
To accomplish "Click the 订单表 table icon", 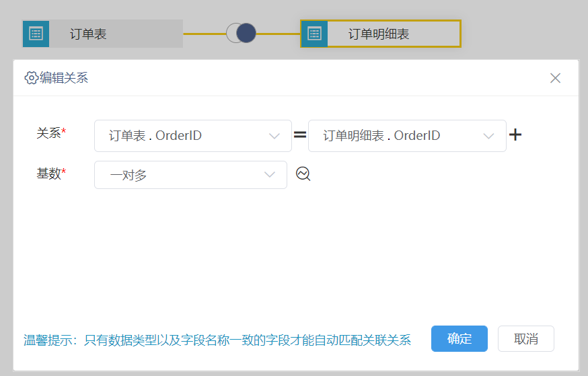I will click(x=36, y=34).
